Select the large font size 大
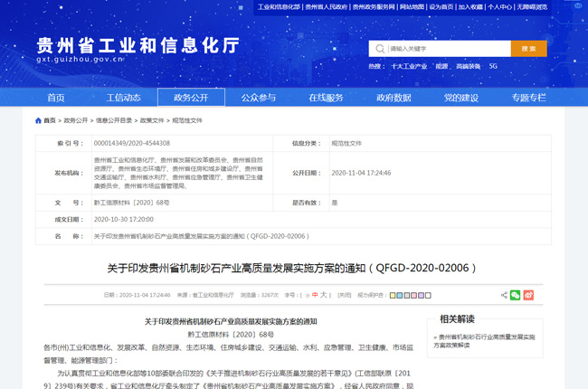 (x=324, y=295)
